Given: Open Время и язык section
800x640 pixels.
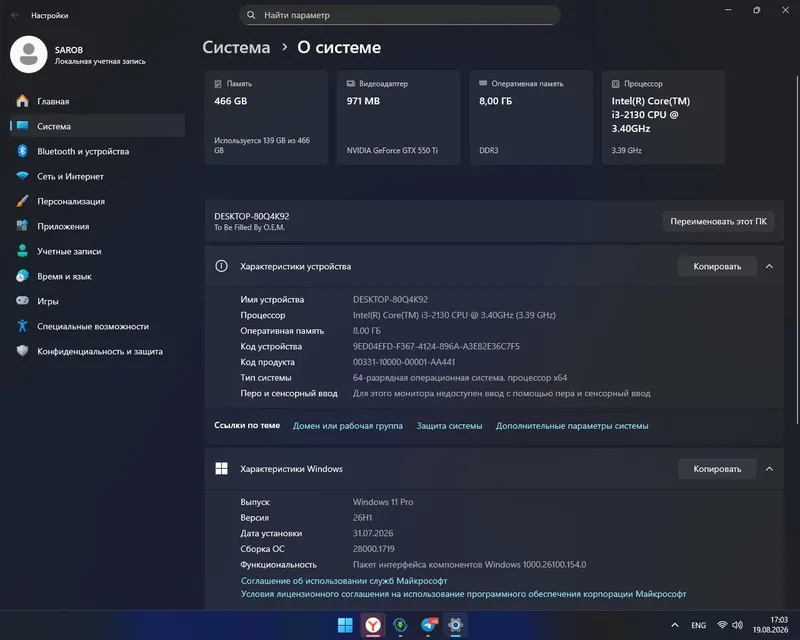Looking at the screenshot, I should tap(97, 276).
